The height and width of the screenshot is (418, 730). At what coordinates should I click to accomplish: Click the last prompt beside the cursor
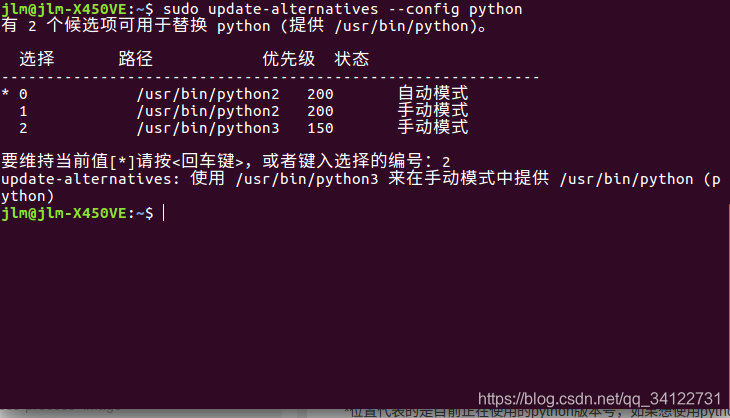77,213
